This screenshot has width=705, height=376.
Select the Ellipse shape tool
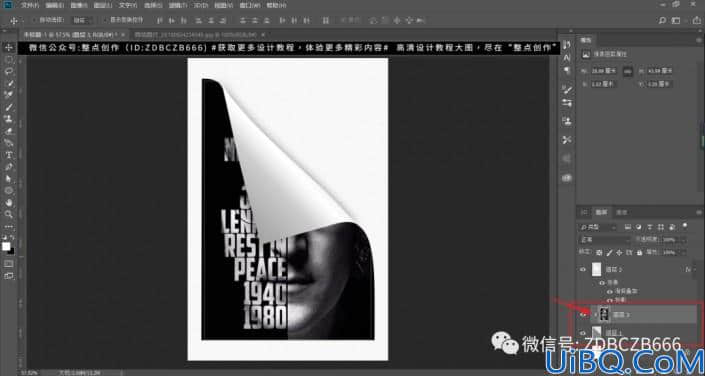8,190
